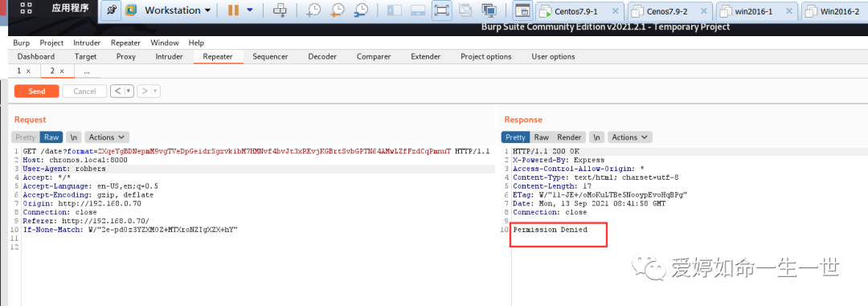Image resolution: width=868 pixels, height=306 pixels.
Task: Switch to the Proxy tab
Action: click(125, 56)
